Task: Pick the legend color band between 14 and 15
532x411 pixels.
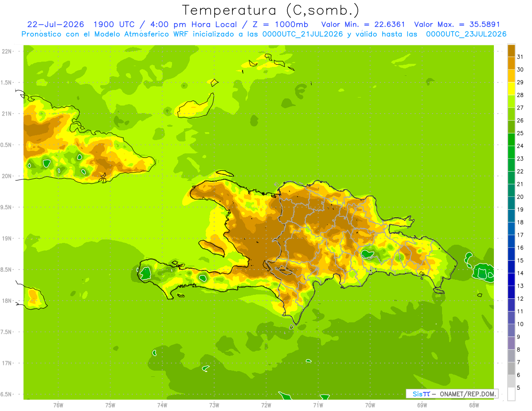Action: [511, 267]
